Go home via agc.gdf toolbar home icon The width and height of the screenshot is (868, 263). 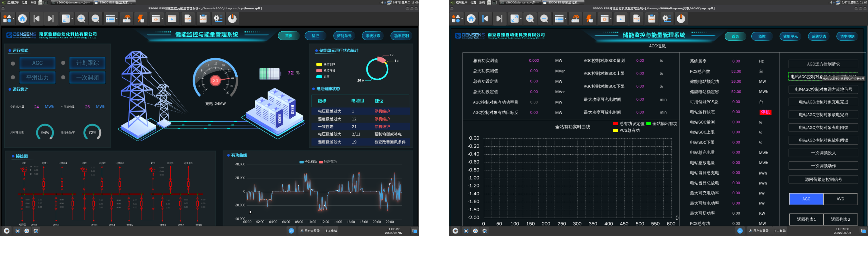point(471,18)
